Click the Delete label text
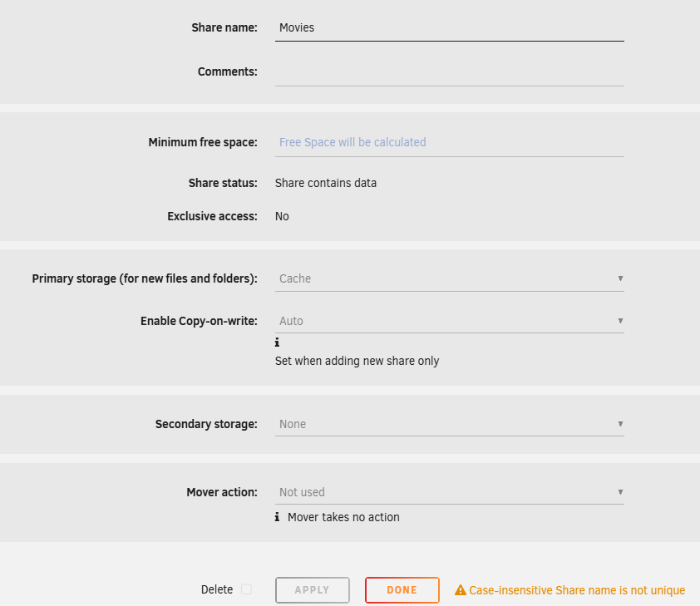 click(216, 590)
